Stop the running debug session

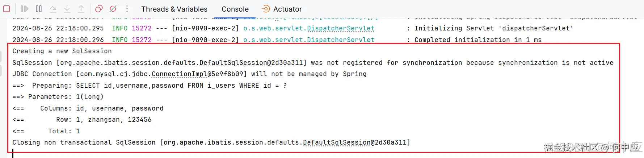point(7,9)
